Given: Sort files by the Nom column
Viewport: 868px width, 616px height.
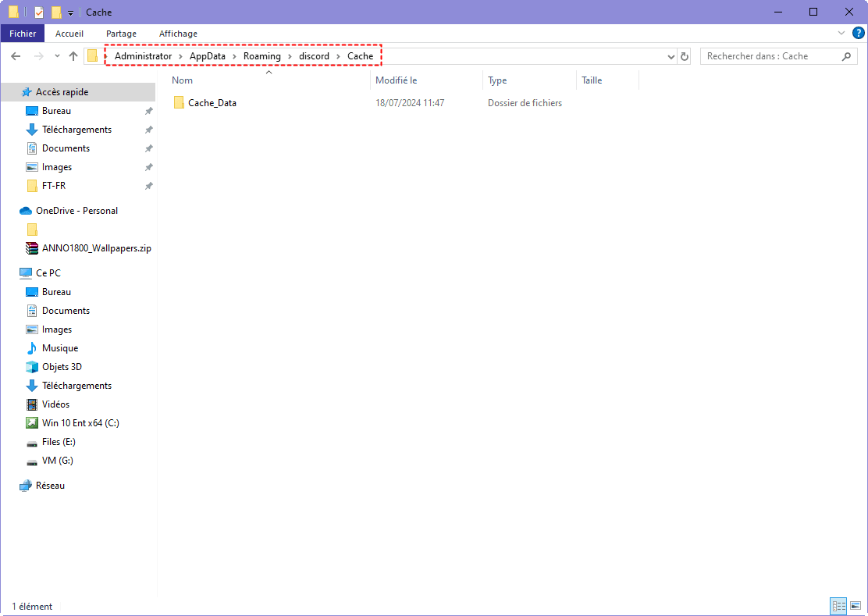Looking at the screenshot, I should pos(182,80).
